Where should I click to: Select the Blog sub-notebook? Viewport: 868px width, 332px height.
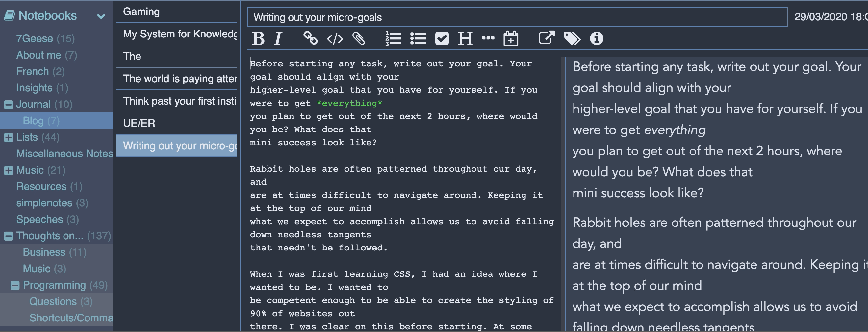pos(57,121)
